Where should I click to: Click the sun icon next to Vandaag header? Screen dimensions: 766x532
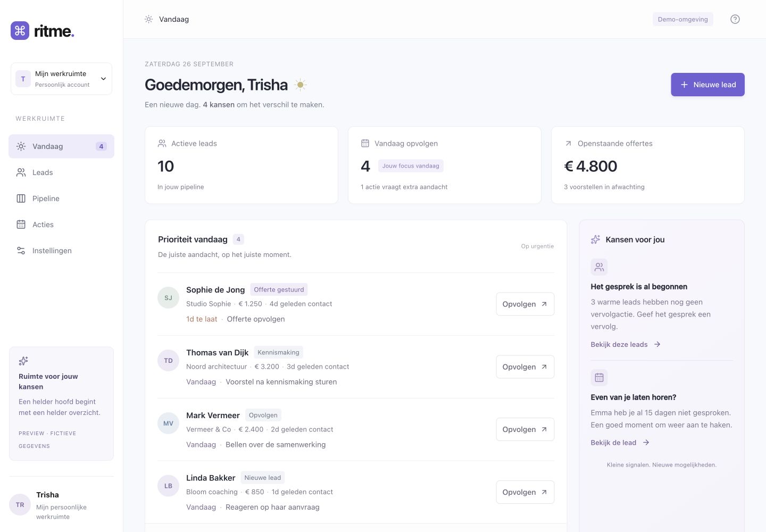[148, 19]
